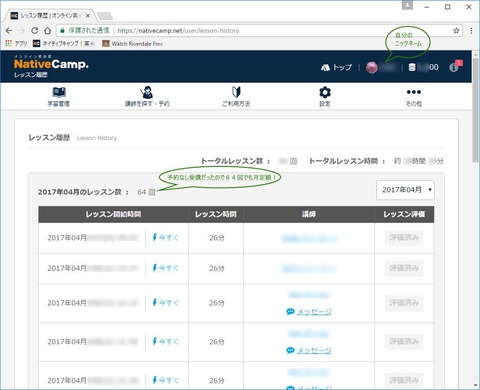Click the レッスン開始時間 column header

(x=113, y=214)
